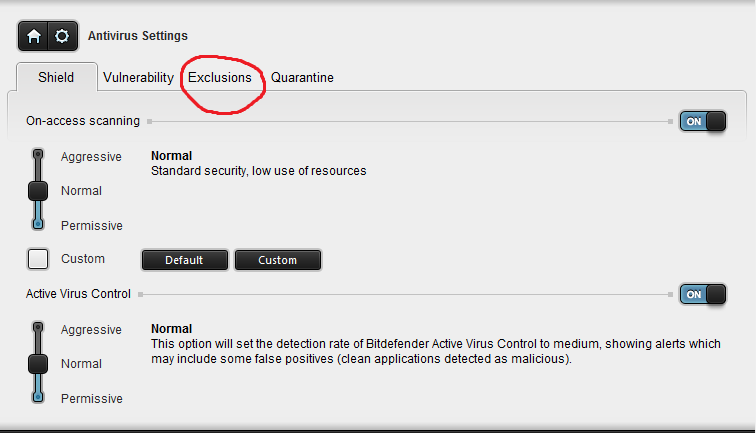Screen dimensions: 756x433
Task: Check the Custom checkbox
Action: coord(38,259)
